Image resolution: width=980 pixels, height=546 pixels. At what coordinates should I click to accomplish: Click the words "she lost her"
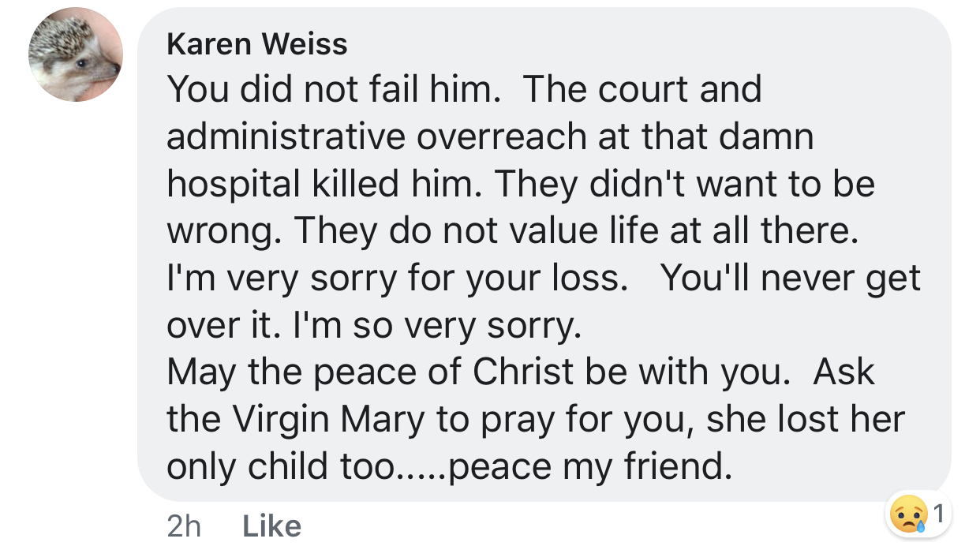click(805, 420)
